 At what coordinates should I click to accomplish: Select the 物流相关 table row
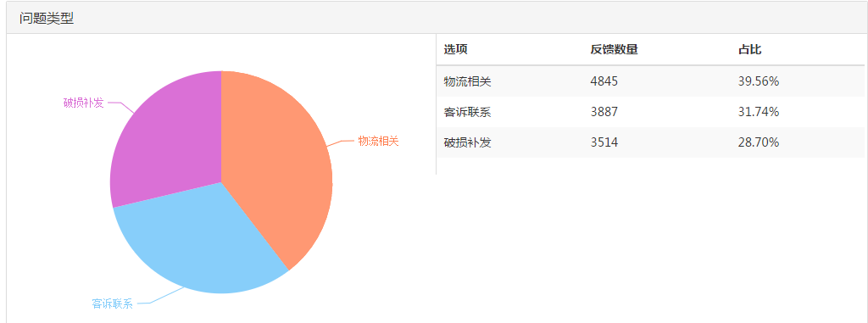tap(650, 81)
